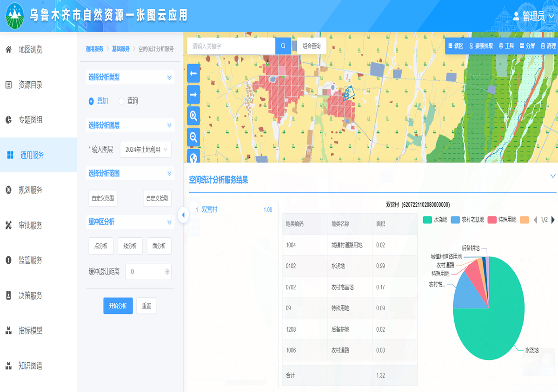This screenshot has height=392, width=558.
Task: Click the 点分析 button
Action: 101,246
